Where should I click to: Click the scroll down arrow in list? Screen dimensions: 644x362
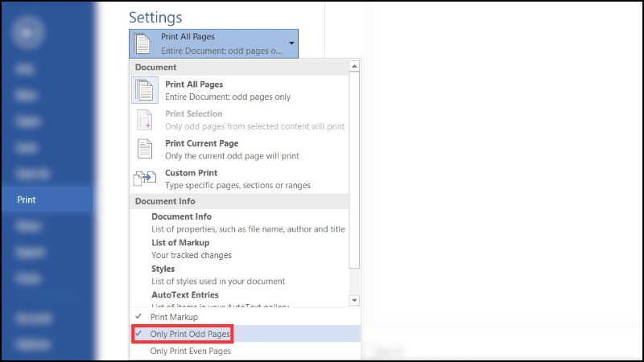[x=354, y=299]
